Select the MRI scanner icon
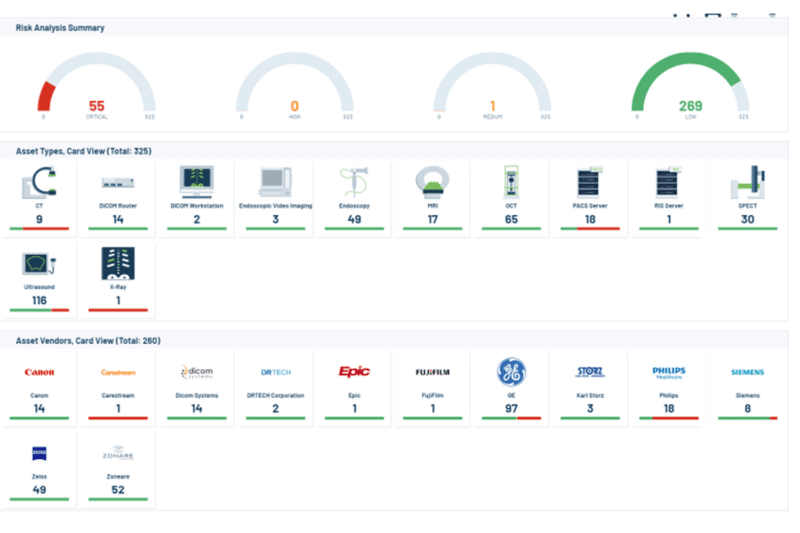This screenshot has width=800, height=533. (x=433, y=182)
